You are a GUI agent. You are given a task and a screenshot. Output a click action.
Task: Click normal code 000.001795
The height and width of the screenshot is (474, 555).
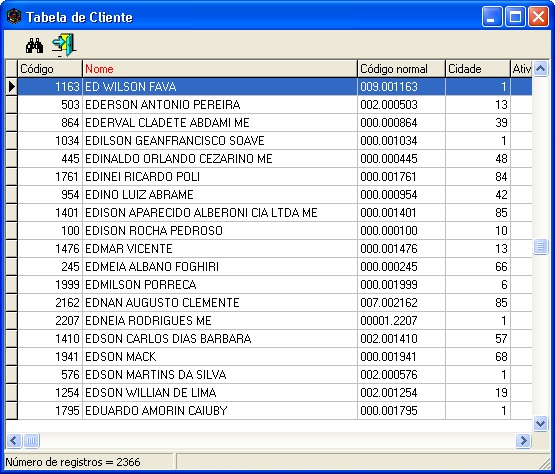click(401, 411)
